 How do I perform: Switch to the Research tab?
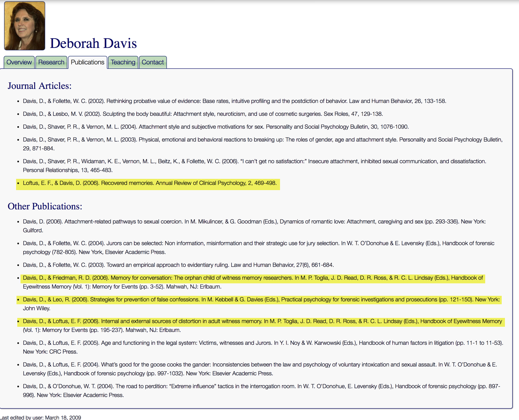pyautogui.click(x=51, y=62)
